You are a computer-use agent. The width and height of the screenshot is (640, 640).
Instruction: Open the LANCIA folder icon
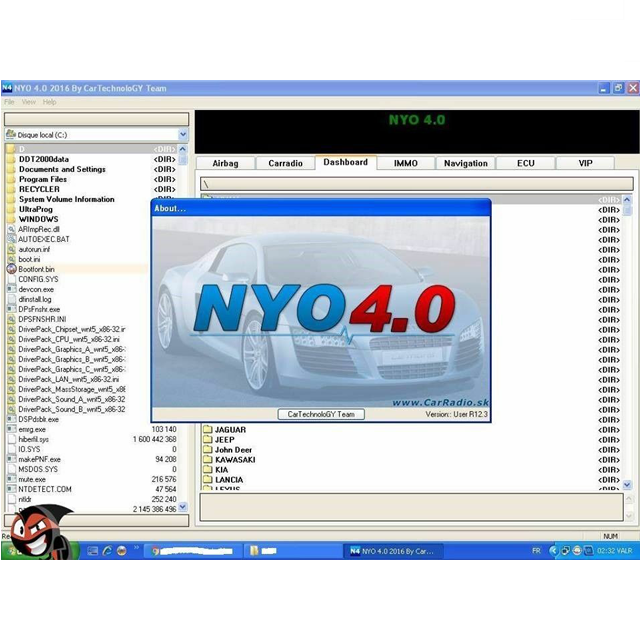208,480
